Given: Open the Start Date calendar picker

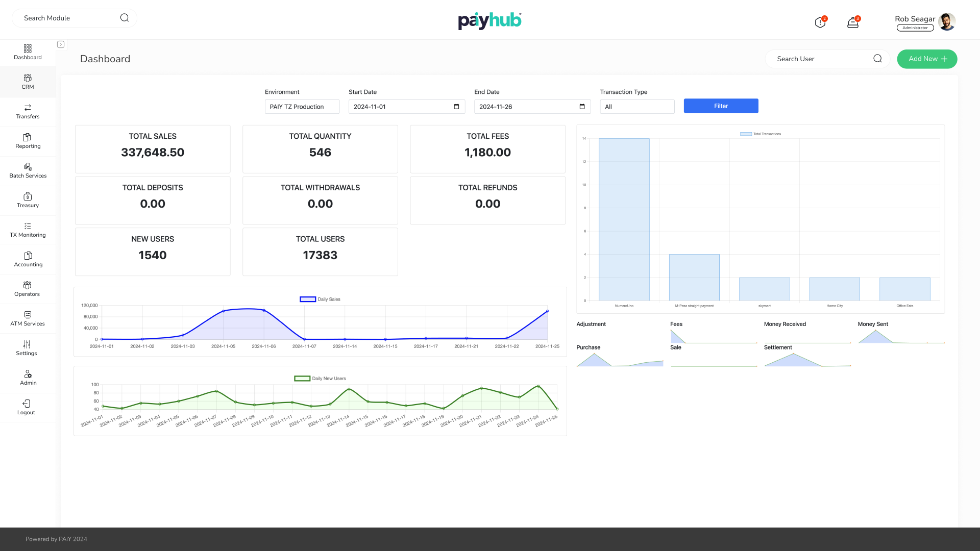Looking at the screenshot, I should point(456,106).
